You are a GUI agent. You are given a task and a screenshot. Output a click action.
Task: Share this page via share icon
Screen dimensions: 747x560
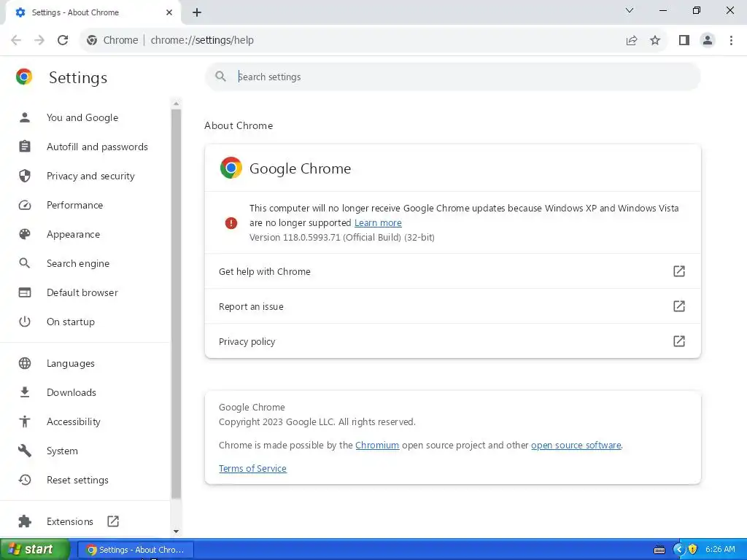pos(632,40)
